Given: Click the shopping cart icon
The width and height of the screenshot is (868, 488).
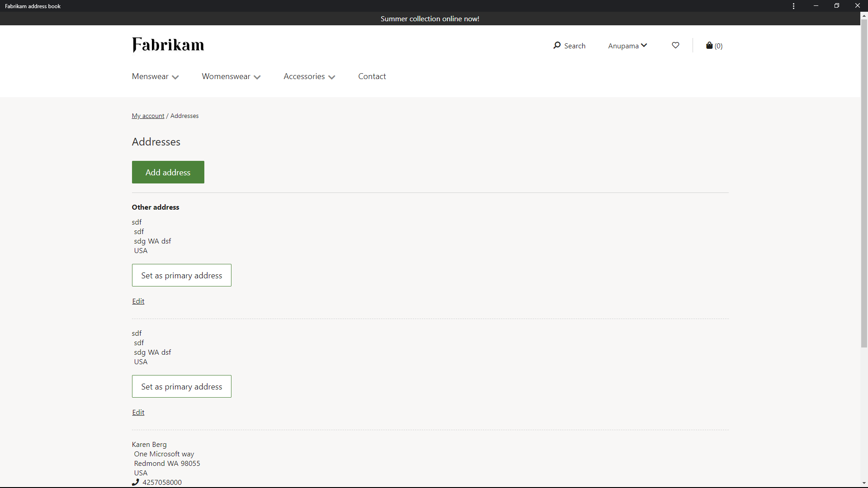Looking at the screenshot, I should click(710, 45).
